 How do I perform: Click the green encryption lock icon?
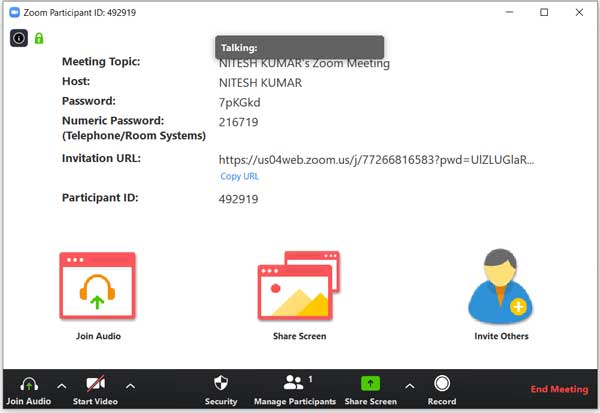click(x=39, y=38)
